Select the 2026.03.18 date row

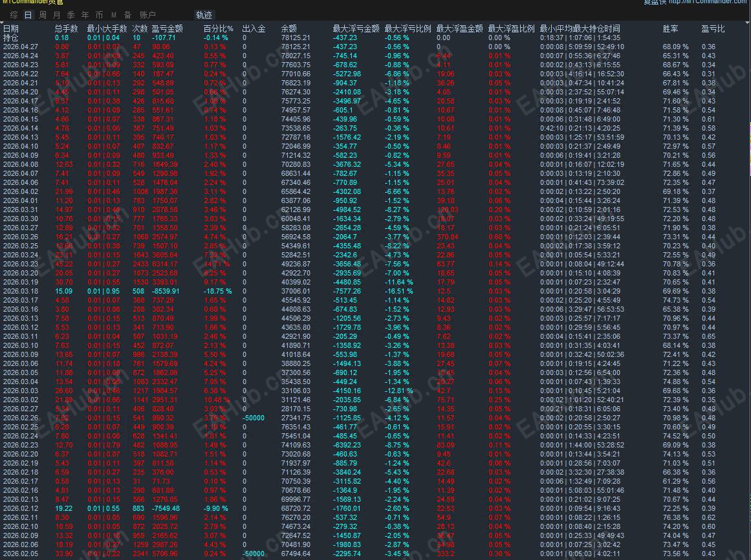click(21, 291)
